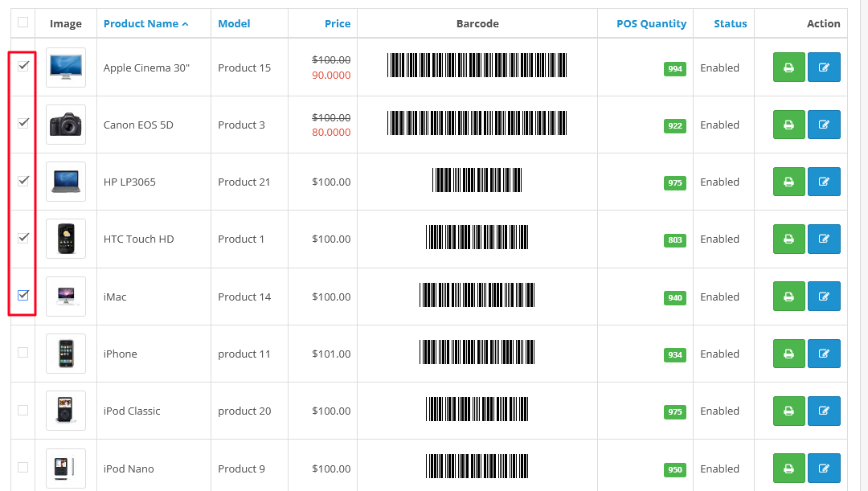Click the "Product 9" model cell
The height and width of the screenshot is (491, 868).
pyautogui.click(x=241, y=468)
